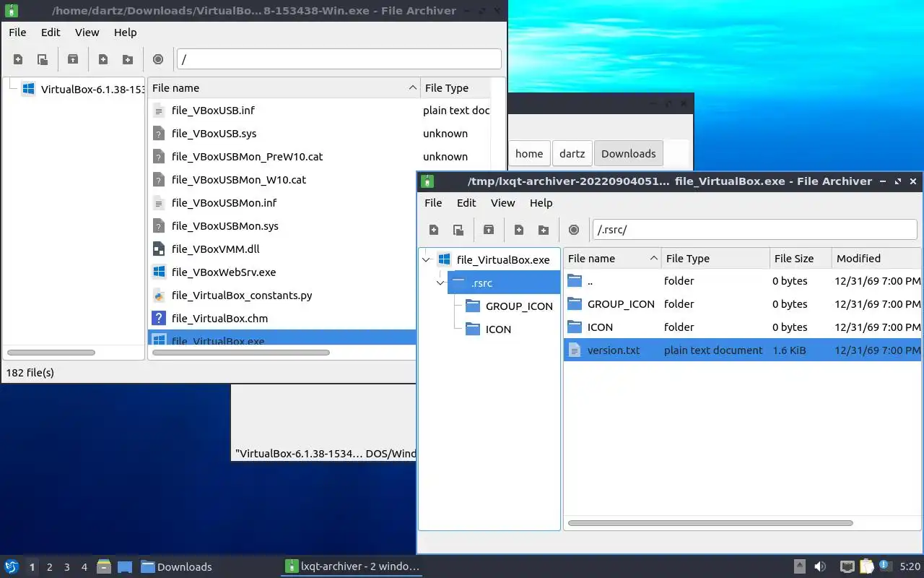Switch to virtual desktop 2
Screen dimensions: 924x578
[x=49, y=567]
